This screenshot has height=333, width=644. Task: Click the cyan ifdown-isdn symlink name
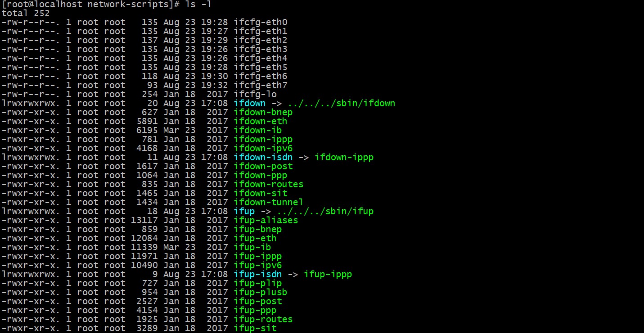click(x=263, y=157)
